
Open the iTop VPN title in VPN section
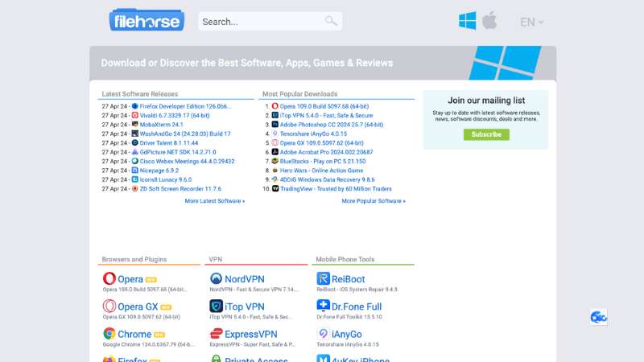pyautogui.click(x=245, y=306)
